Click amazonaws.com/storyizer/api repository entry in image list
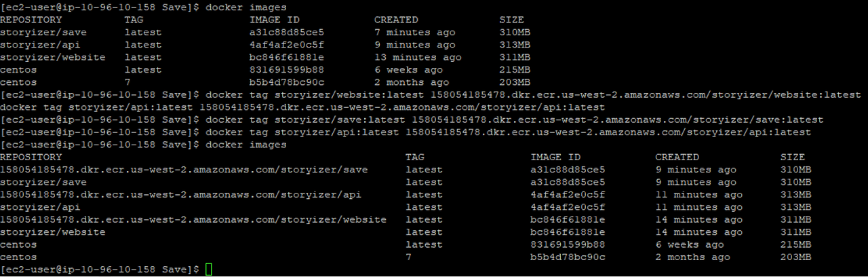 click(181, 195)
